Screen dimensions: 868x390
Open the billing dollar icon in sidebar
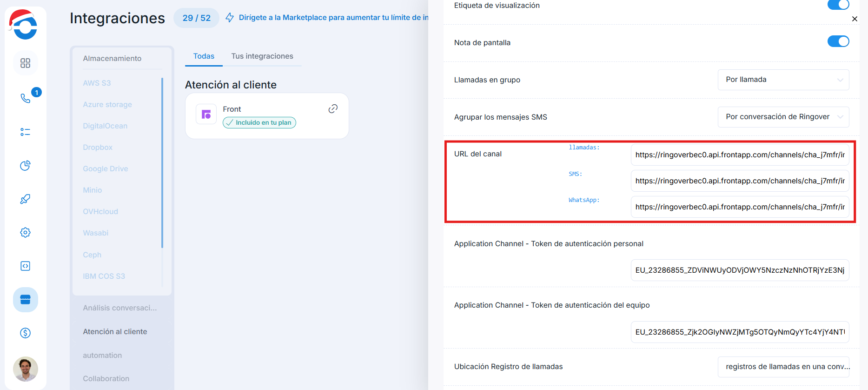point(26,333)
